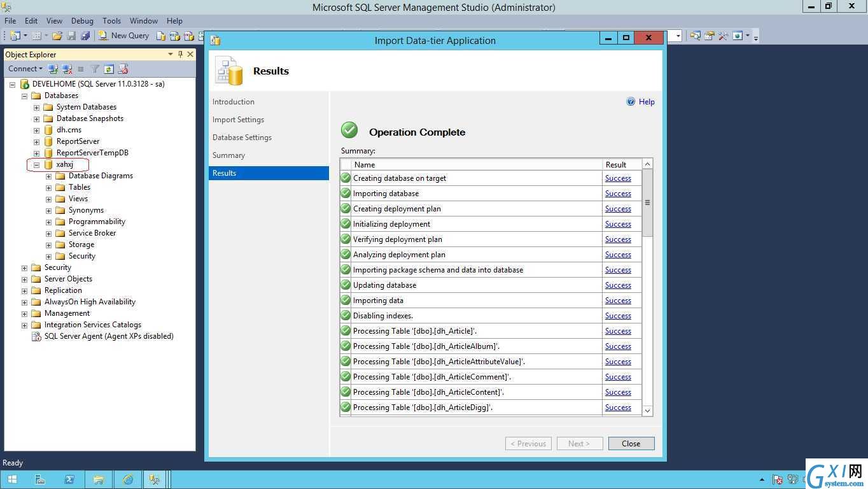Image resolution: width=868 pixels, height=489 pixels.
Task: Go to Import Settings wizard page
Action: tap(238, 120)
